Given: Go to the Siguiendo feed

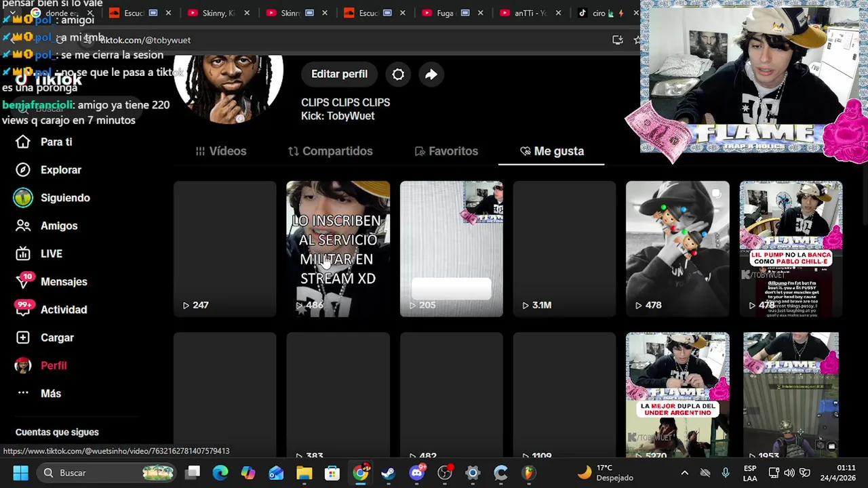Looking at the screenshot, I should (53, 198).
